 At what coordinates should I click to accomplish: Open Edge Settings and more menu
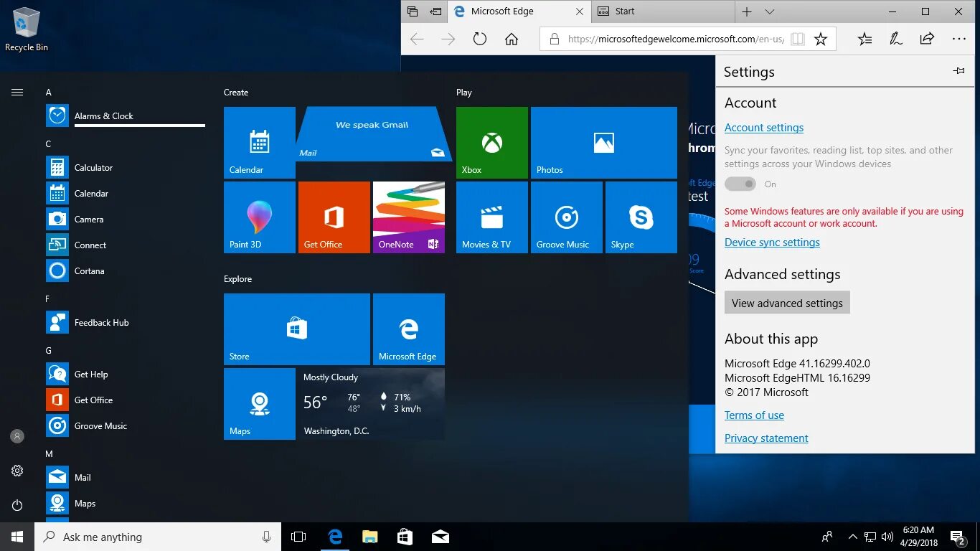(x=958, y=39)
